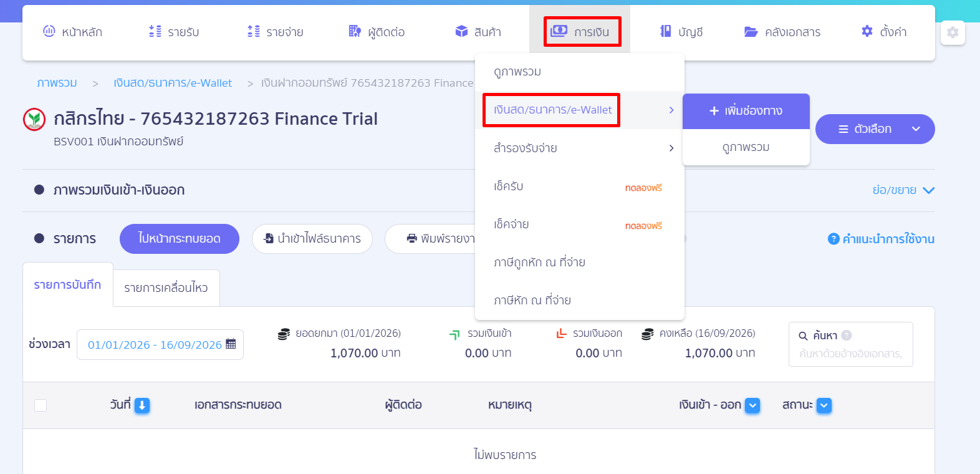Click the orange arrow icon beside รวมเงินออก
The height and width of the screenshot is (474, 980).
[x=561, y=333]
